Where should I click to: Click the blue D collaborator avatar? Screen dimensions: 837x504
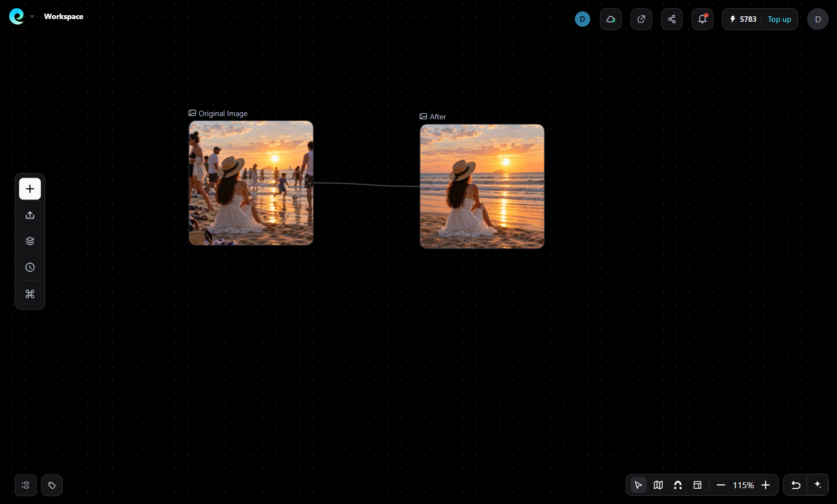pos(583,19)
